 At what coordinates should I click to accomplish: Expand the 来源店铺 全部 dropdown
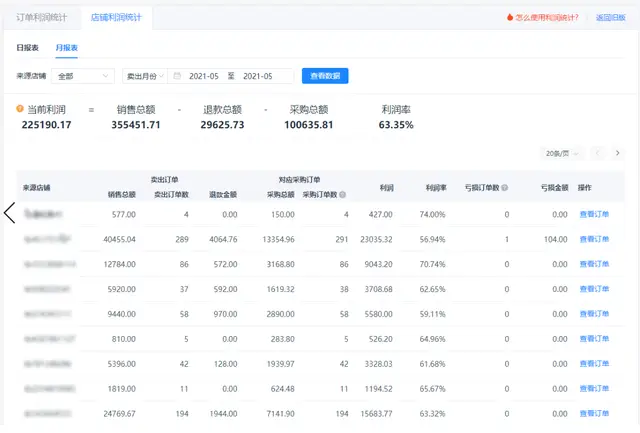coord(83,76)
